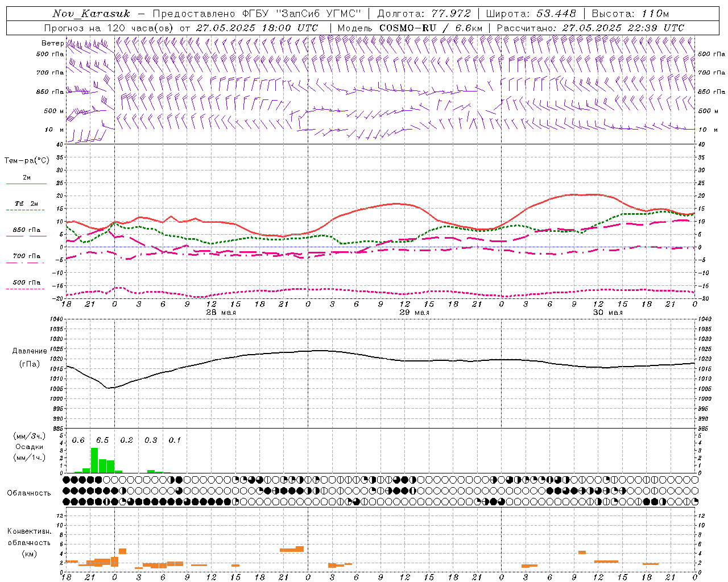Screen dimensions: 728x582
Task: Click the 850 гПа temperature legend label
Action: (27, 230)
